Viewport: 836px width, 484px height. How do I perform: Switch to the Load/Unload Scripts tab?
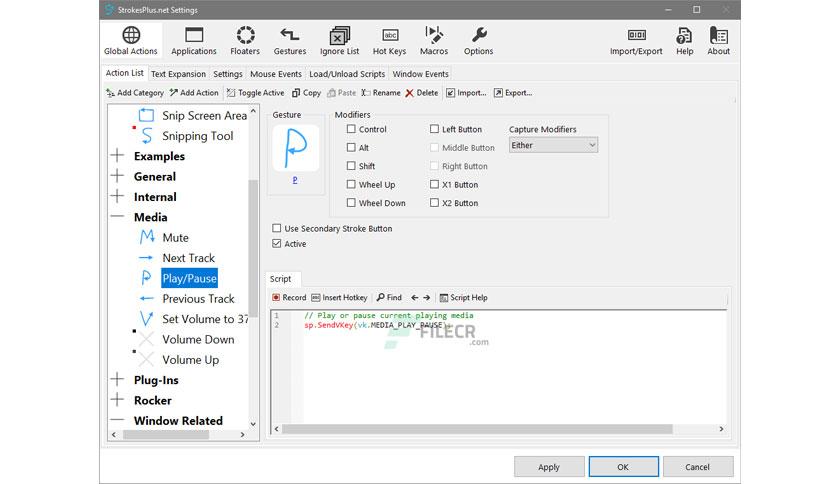[x=347, y=74]
